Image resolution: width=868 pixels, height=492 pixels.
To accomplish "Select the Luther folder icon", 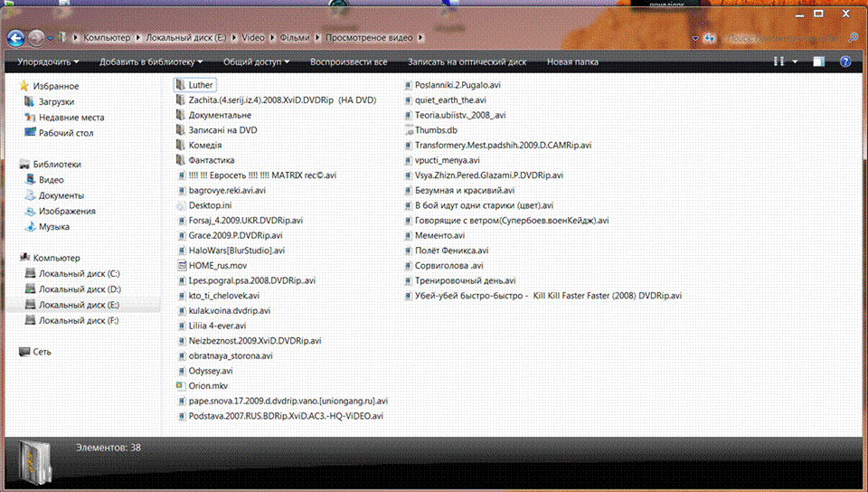I will pos(181,85).
